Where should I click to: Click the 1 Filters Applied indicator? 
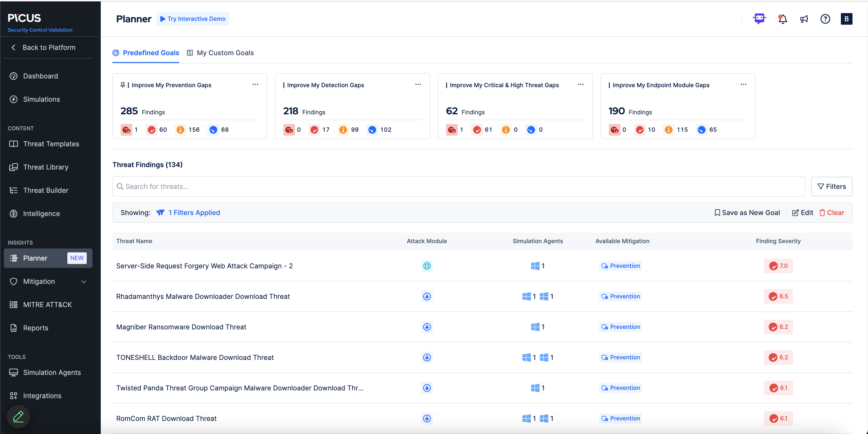pos(194,213)
